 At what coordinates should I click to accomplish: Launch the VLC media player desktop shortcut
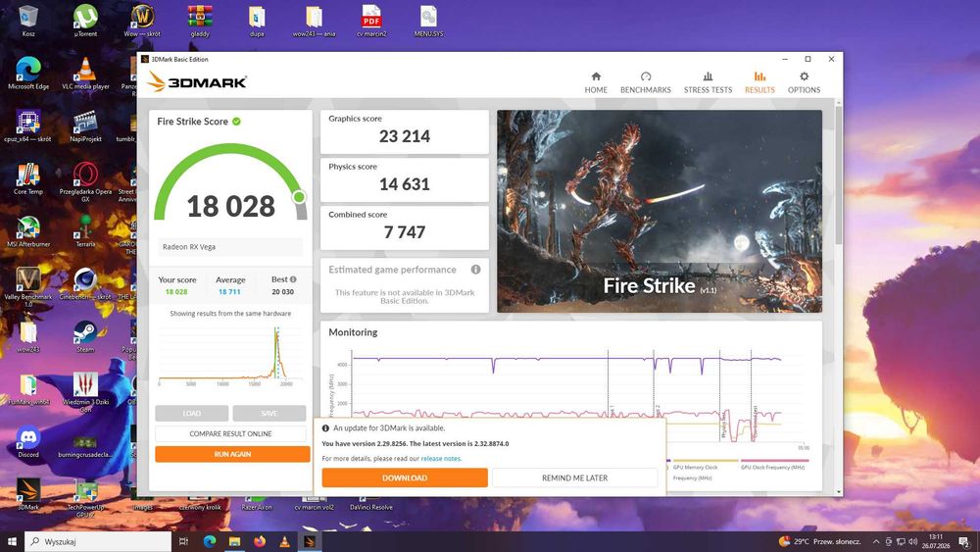(85, 73)
